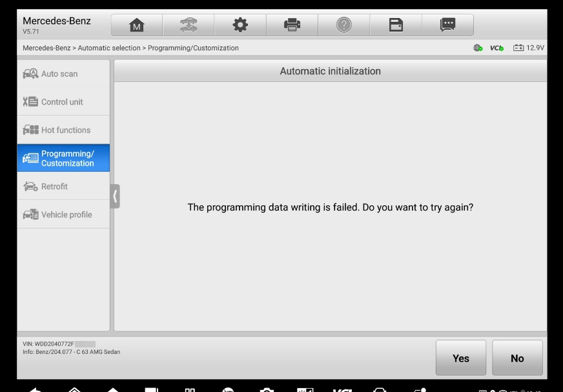
Task: Open the Help question mark icon
Action: coord(344,25)
